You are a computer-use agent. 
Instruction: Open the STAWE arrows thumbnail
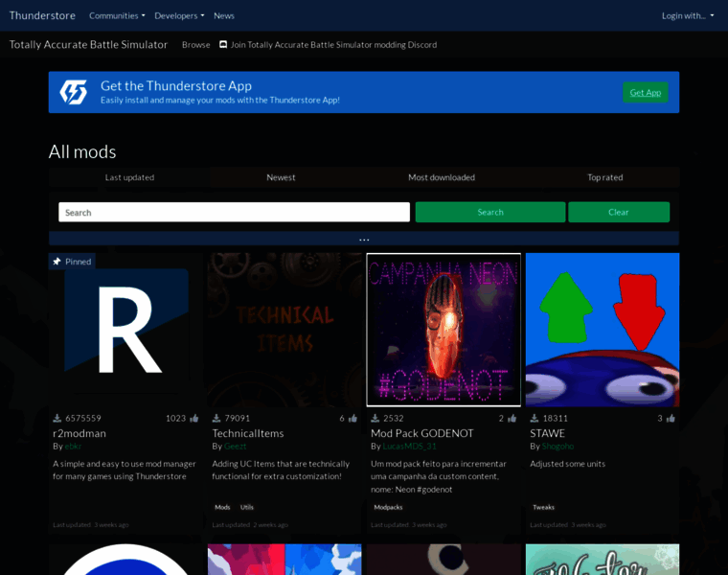(x=603, y=330)
